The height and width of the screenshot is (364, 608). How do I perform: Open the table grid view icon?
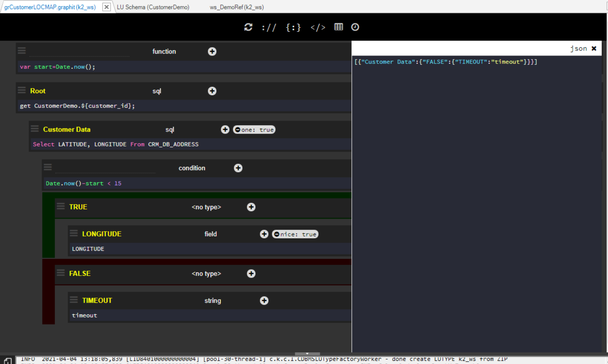coord(339,27)
